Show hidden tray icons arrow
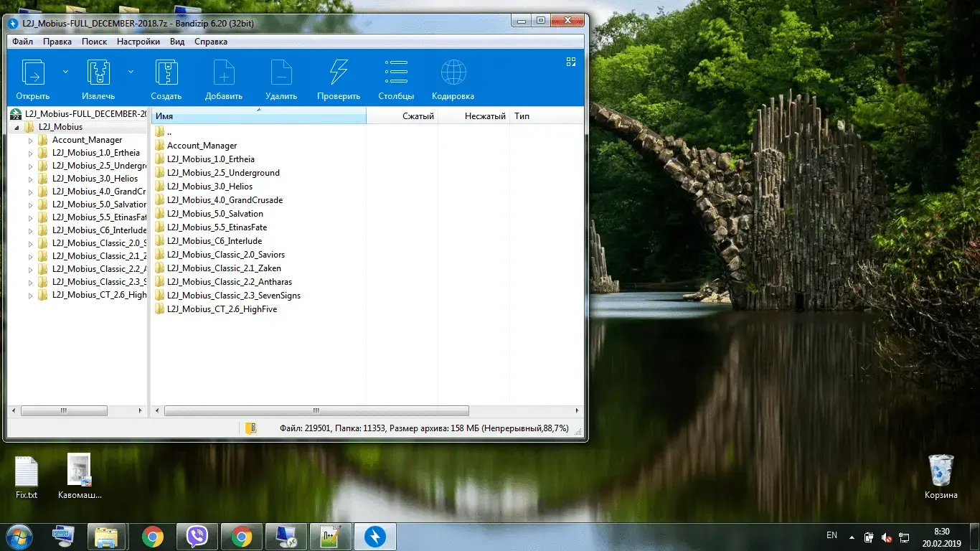 (852, 537)
